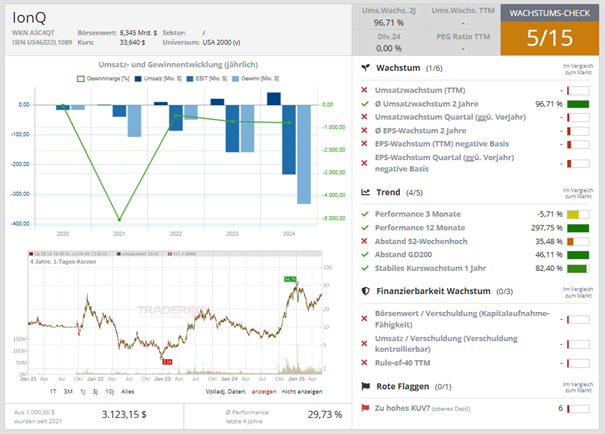Click red X next to Umsatzwachstum (TTM)
The width and height of the screenshot is (605, 434).
[x=364, y=90]
